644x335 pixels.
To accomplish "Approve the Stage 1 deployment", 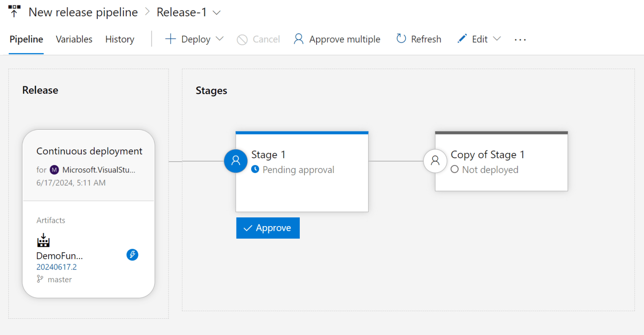I will coord(268,228).
